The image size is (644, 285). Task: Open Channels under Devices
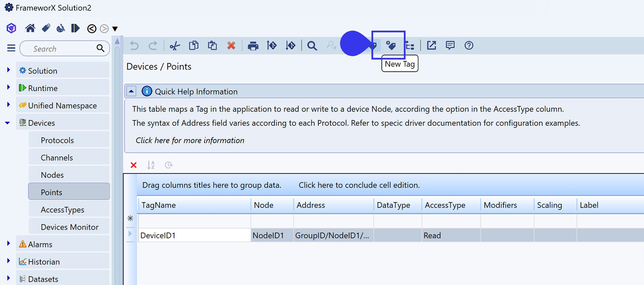click(x=69, y=158)
